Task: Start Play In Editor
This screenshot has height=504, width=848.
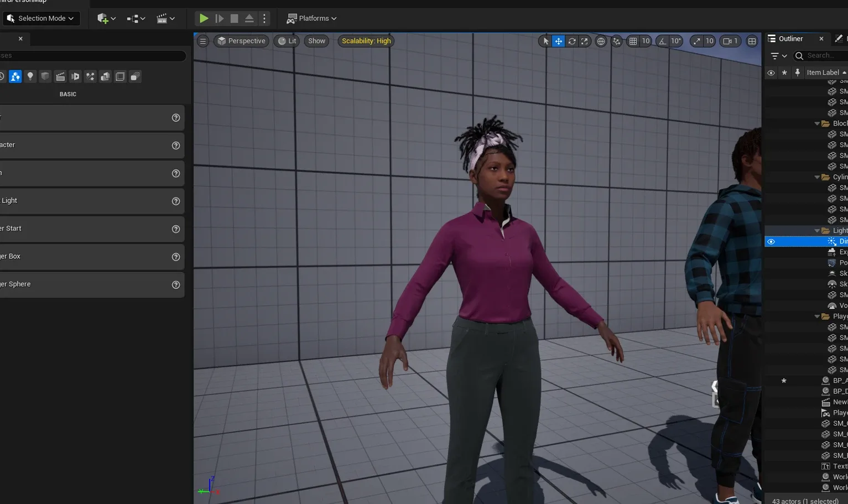Action: [x=204, y=18]
